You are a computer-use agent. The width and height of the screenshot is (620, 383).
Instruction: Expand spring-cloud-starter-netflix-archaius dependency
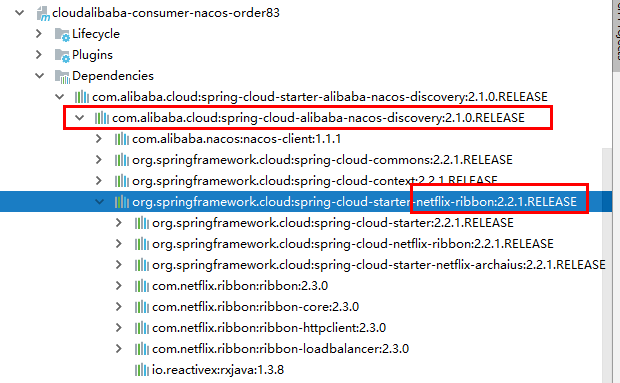coord(119,264)
